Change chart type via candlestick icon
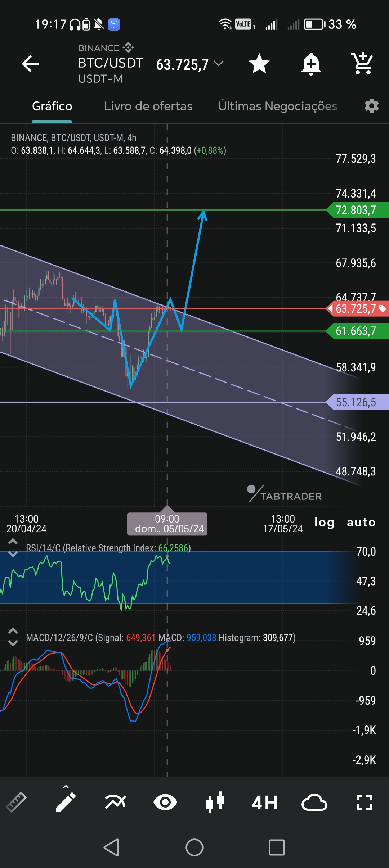 pyautogui.click(x=215, y=802)
